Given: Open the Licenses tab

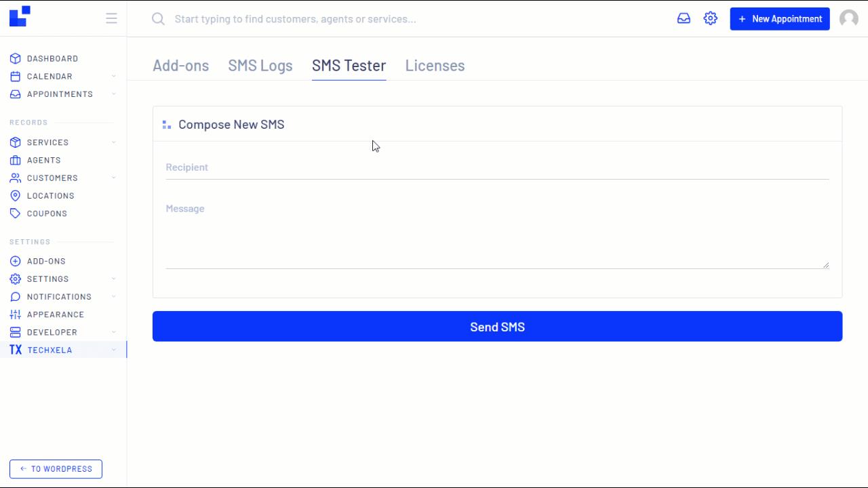Looking at the screenshot, I should (x=435, y=66).
